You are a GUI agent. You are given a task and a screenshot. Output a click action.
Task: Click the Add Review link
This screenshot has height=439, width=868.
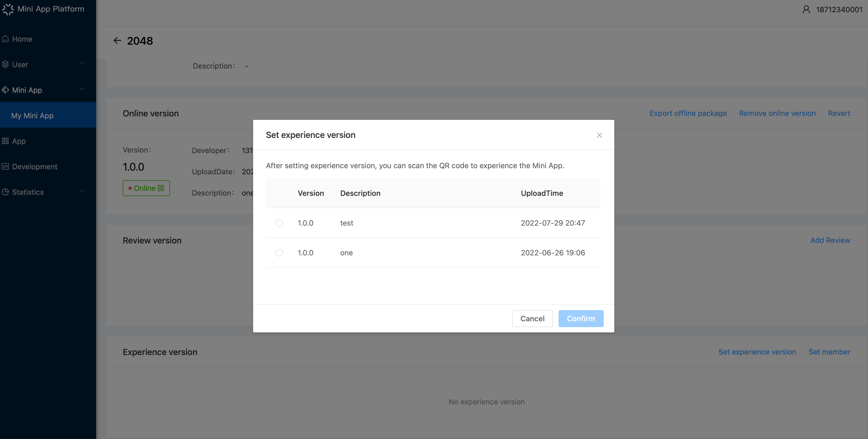click(x=830, y=240)
